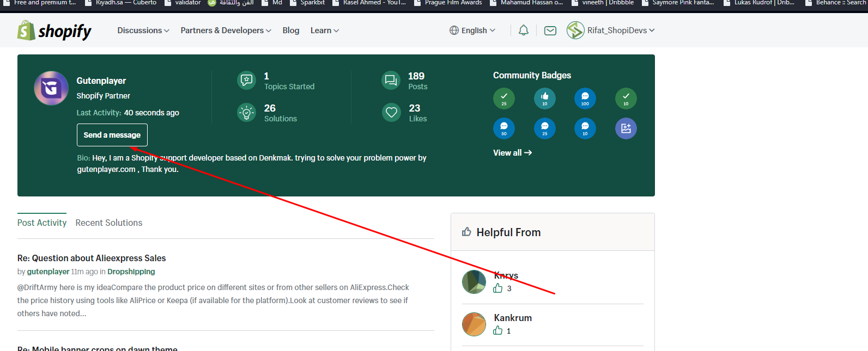Image resolution: width=868 pixels, height=351 pixels.
Task: Click the post excerpt starting '@DriftArmy here is my idea'
Action: 213,300
